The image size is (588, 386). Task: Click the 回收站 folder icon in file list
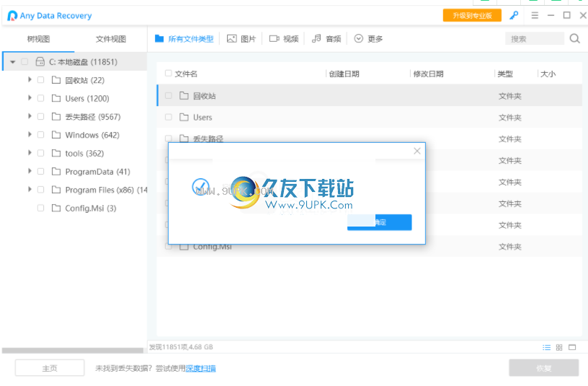tap(184, 96)
